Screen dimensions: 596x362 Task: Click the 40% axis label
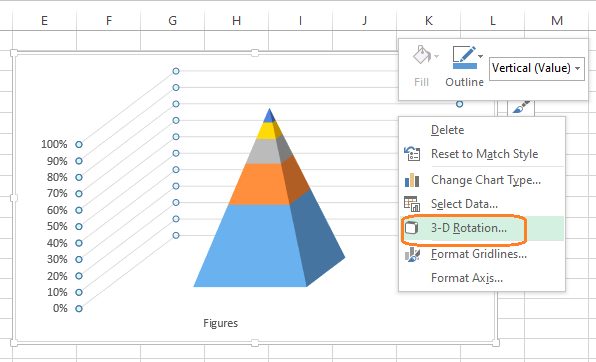point(57,243)
